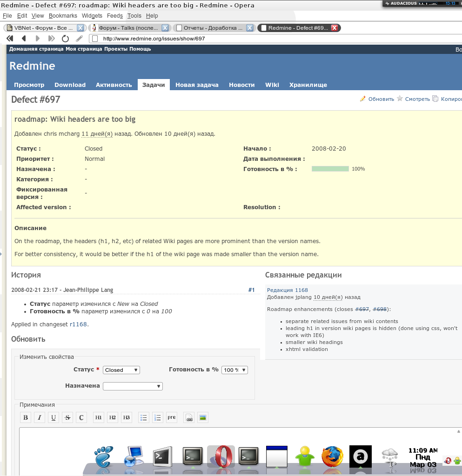Open the Назначена dropdown
The image size is (462, 476).
coord(133,386)
